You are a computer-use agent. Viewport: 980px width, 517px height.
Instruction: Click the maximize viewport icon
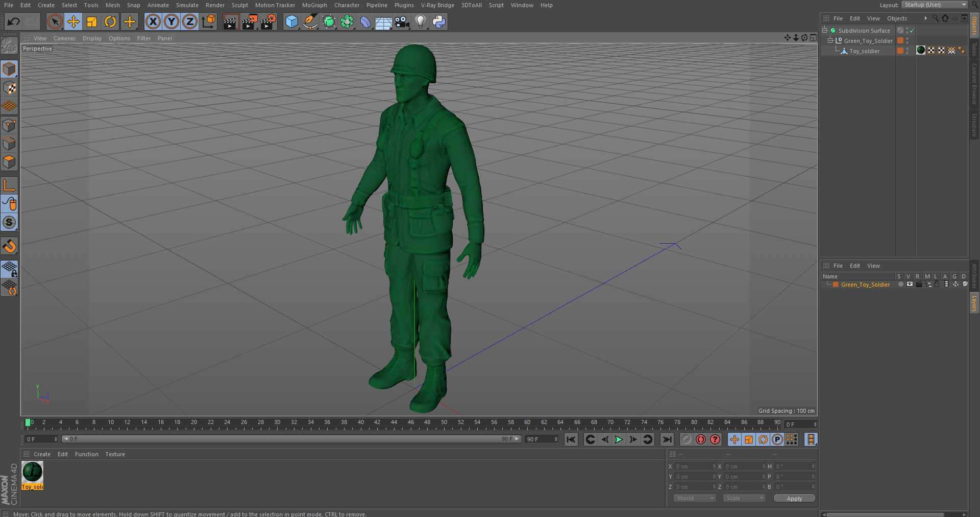click(814, 38)
